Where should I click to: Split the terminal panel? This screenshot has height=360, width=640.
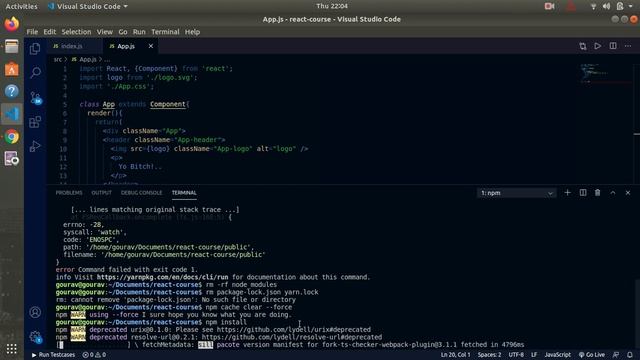click(x=583, y=193)
